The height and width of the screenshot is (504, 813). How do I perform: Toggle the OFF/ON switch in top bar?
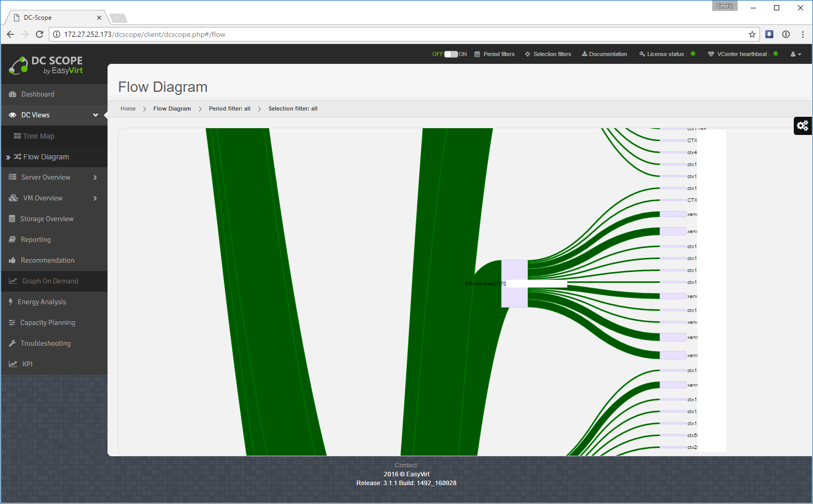(x=451, y=54)
